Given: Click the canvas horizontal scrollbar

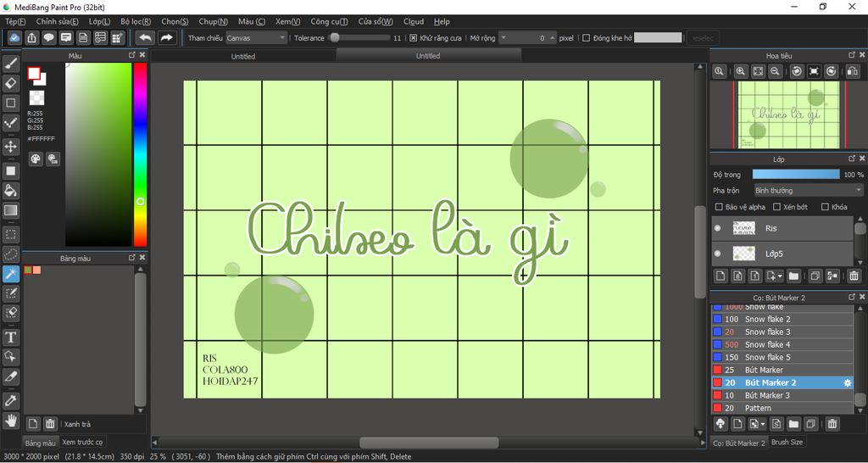Looking at the screenshot, I should [x=428, y=443].
